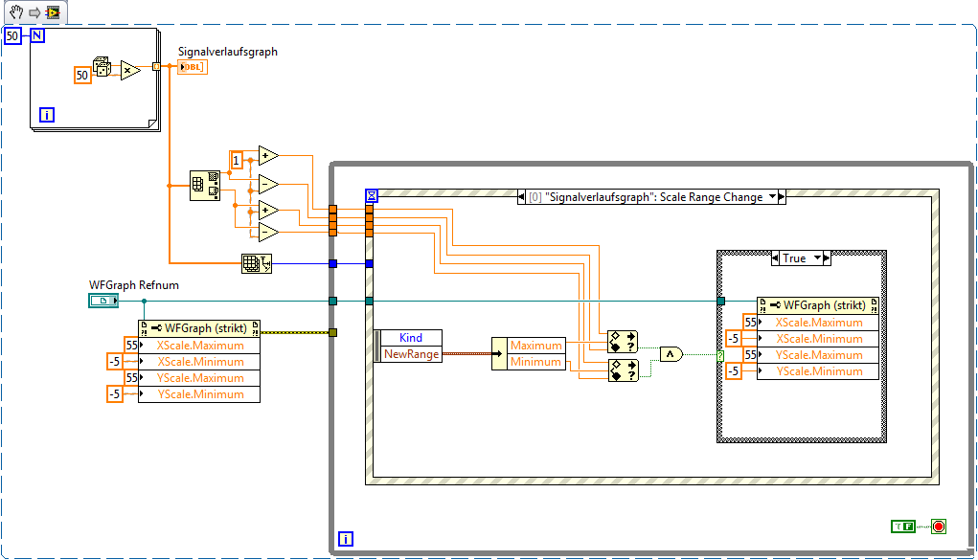Click the 55 constant at left XScale.Maximum
Viewport: 978px width, 560px height.
131,345
